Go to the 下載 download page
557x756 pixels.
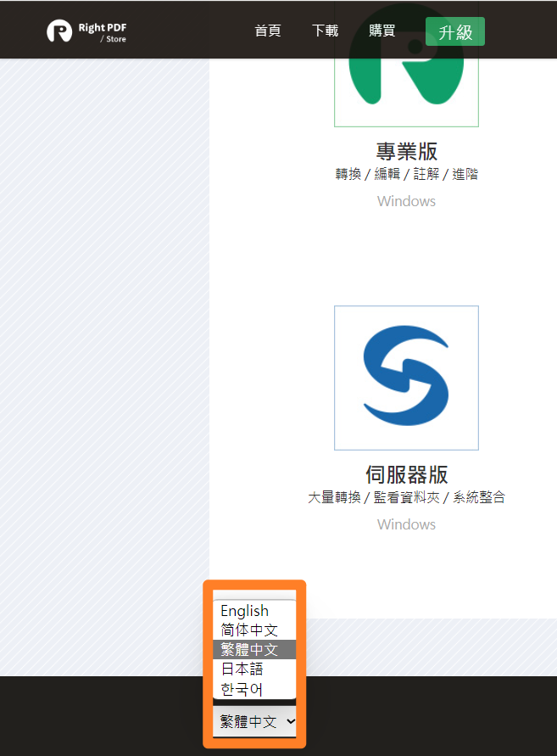point(326,31)
